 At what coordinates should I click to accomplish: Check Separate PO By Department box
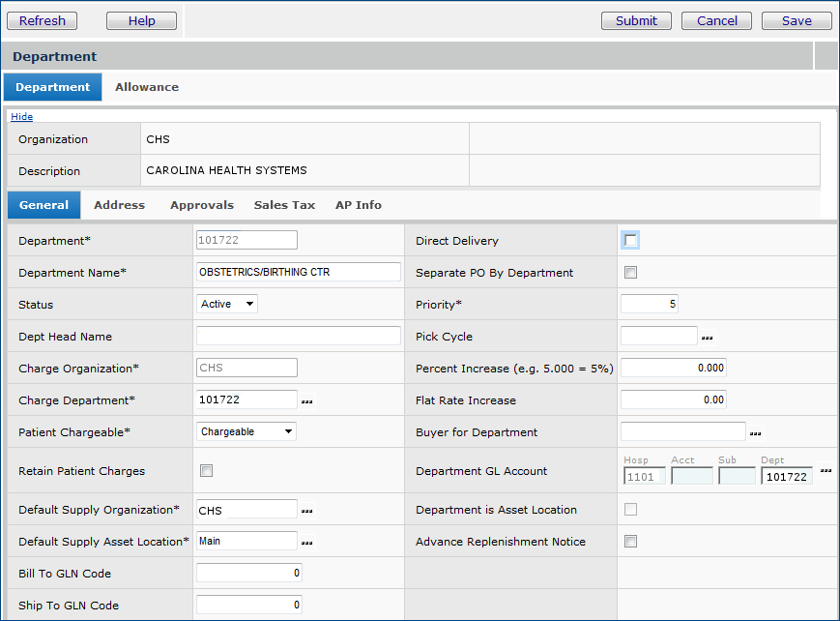click(631, 273)
